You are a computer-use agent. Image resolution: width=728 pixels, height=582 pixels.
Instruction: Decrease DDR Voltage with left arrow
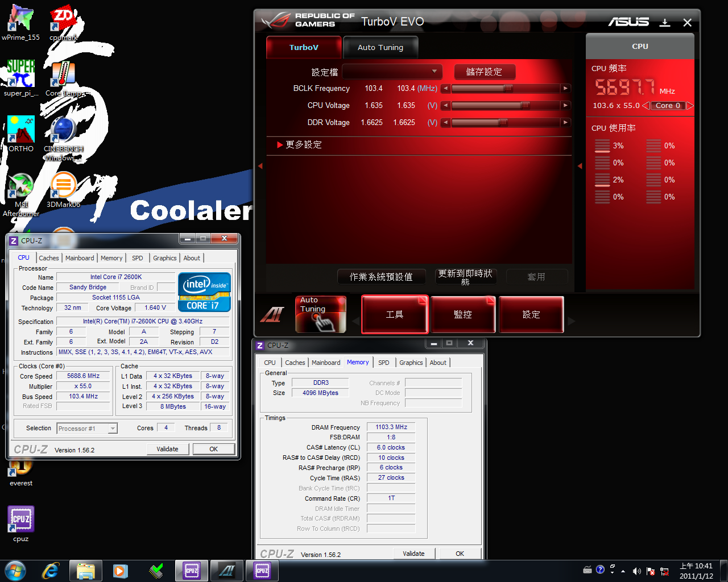tap(445, 123)
